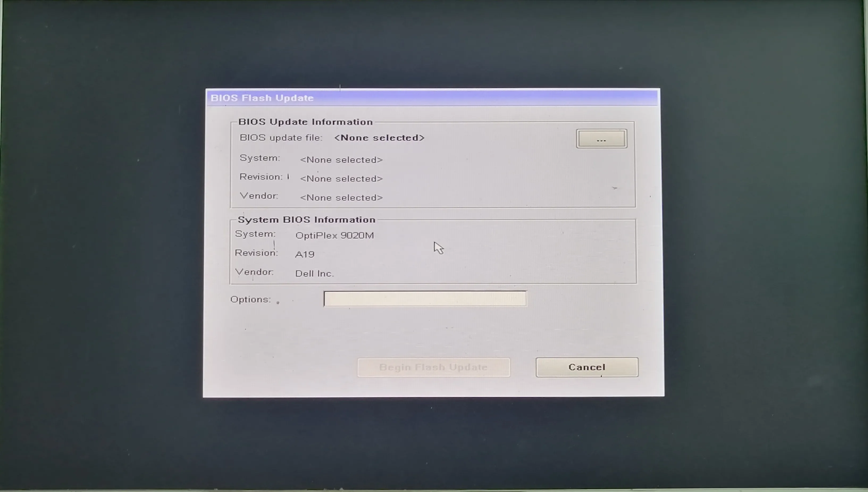Click update System '<None selected>' value

click(341, 160)
